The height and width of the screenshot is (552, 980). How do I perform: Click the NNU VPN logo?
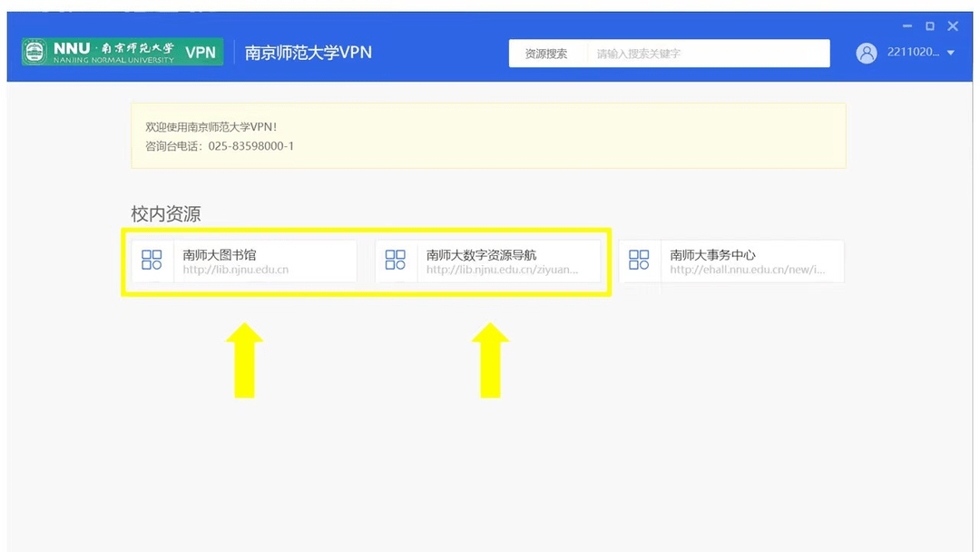[122, 52]
